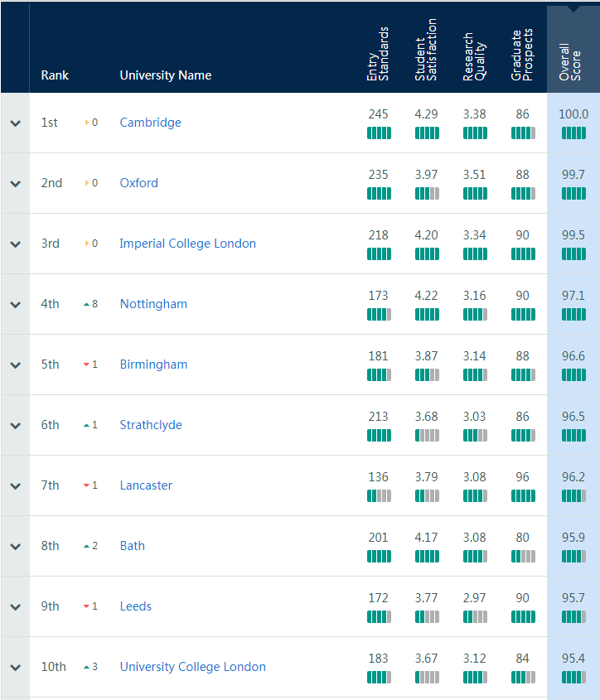Click Birmingham's red down rank arrow

tap(87, 364)
